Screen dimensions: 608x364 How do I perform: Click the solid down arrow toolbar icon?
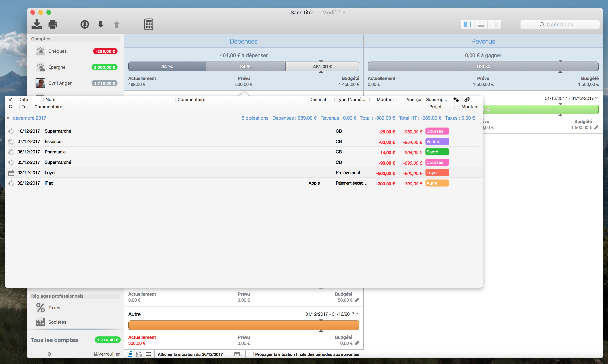pyautogui.click(x=101, y=24)
